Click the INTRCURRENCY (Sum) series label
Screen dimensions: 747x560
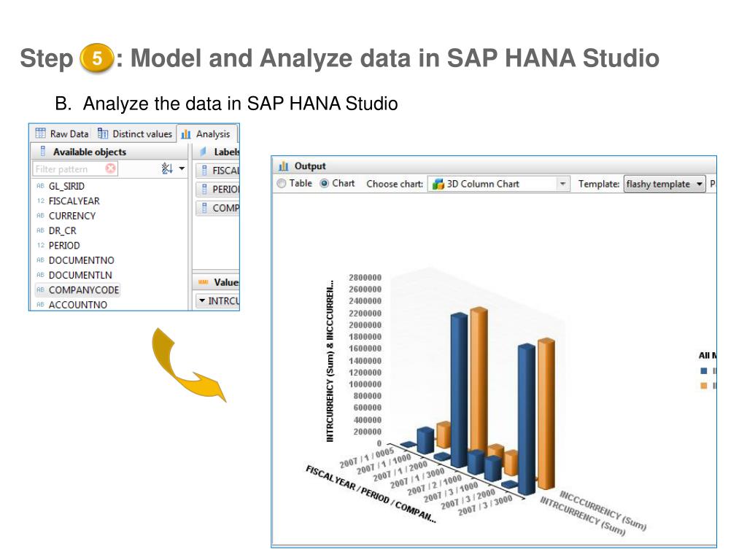coord(583,516)
